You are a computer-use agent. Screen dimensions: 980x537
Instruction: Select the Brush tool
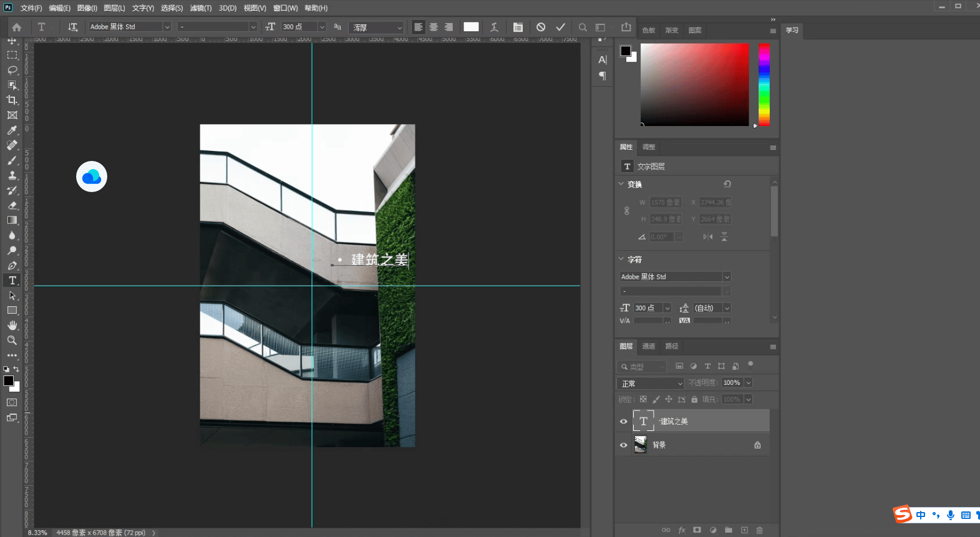[x=12, y=160]
